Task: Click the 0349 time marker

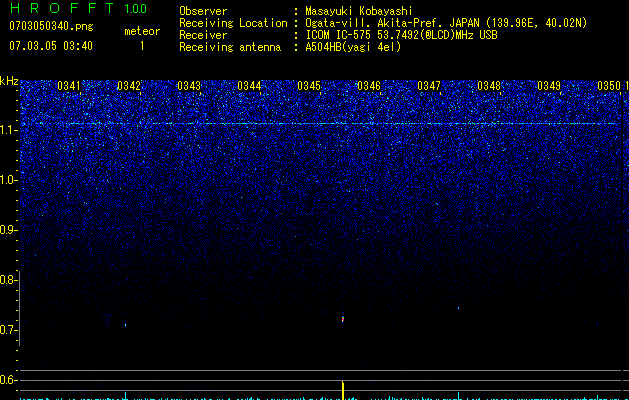Action: (549, 86)
